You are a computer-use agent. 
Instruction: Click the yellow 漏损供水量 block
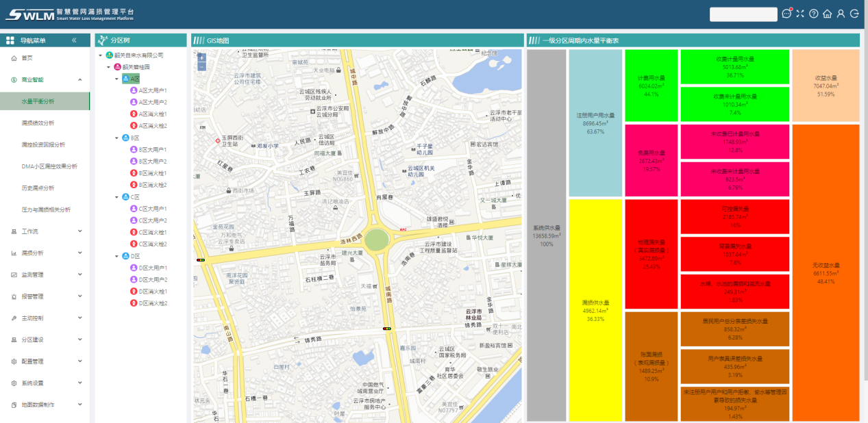(595, 310)
